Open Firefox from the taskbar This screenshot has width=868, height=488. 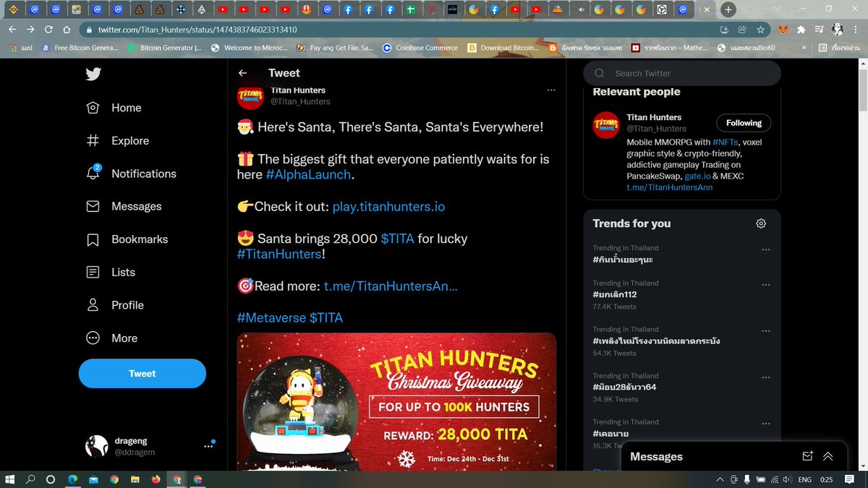[156, 479]
